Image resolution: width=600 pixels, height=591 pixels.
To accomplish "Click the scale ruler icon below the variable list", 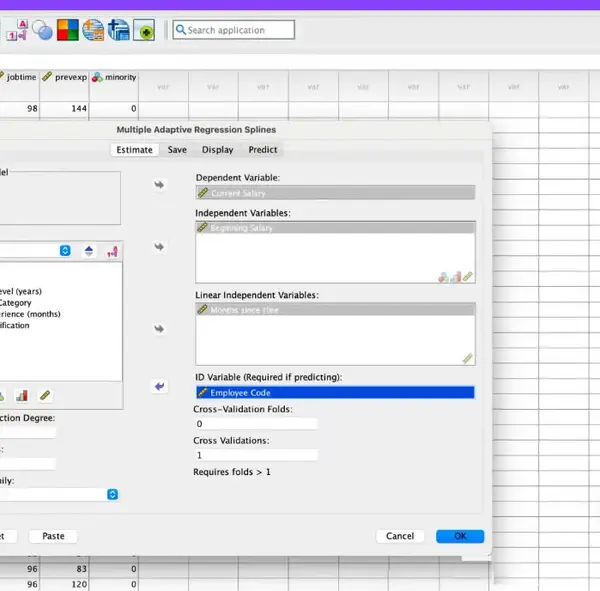I will click(45, 395).
